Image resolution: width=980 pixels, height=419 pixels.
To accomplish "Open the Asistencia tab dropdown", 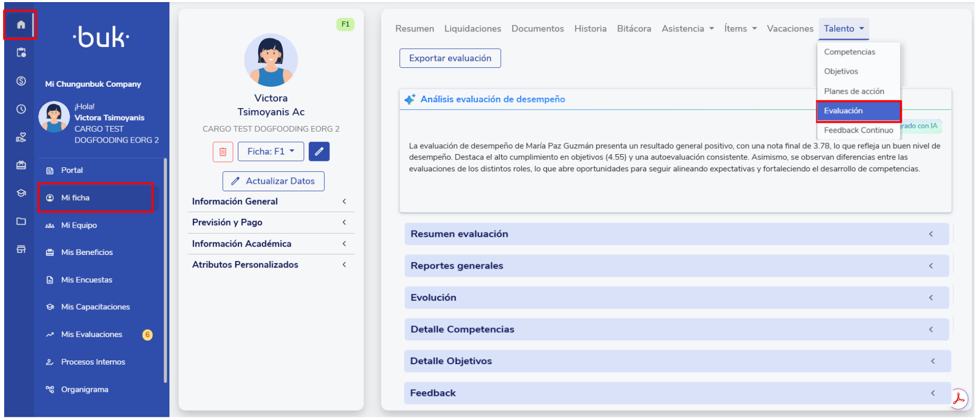I will [x=687, y=29].
